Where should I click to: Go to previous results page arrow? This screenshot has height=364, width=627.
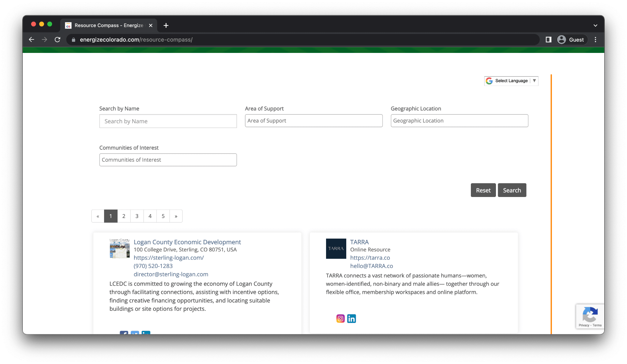[x=98, y=216]
